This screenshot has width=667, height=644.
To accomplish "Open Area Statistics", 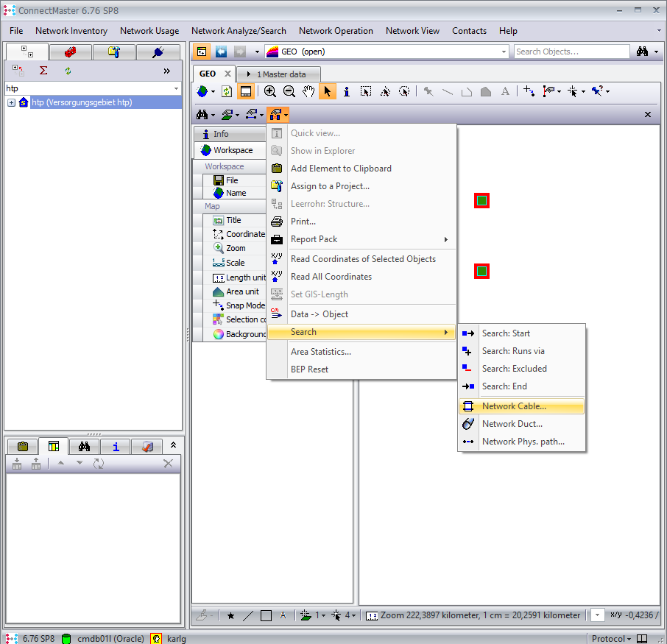I will click(x=361, y=352).
